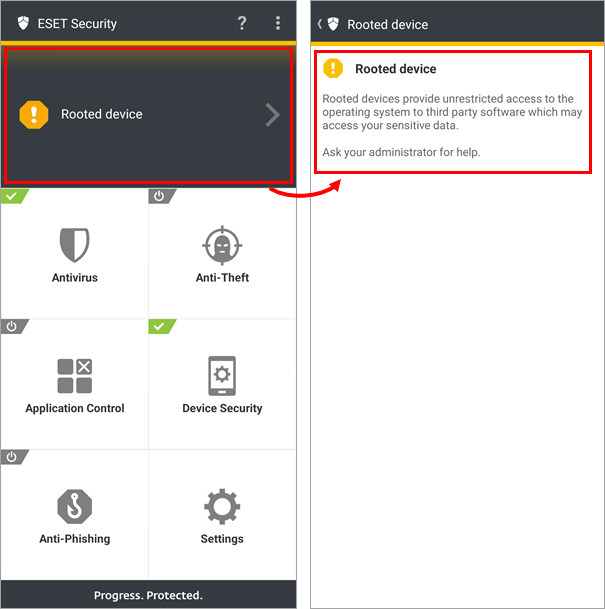The width and height of the screenshot is (605, 609).
Task: Open the Settings gear icon
Action: [222, 506]
